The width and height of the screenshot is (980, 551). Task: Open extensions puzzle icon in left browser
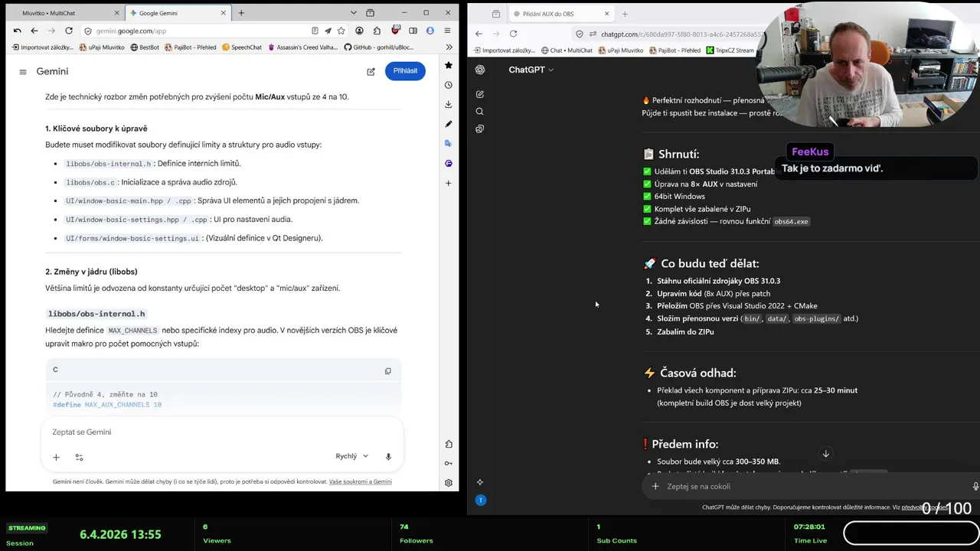[x=377, y=31]
